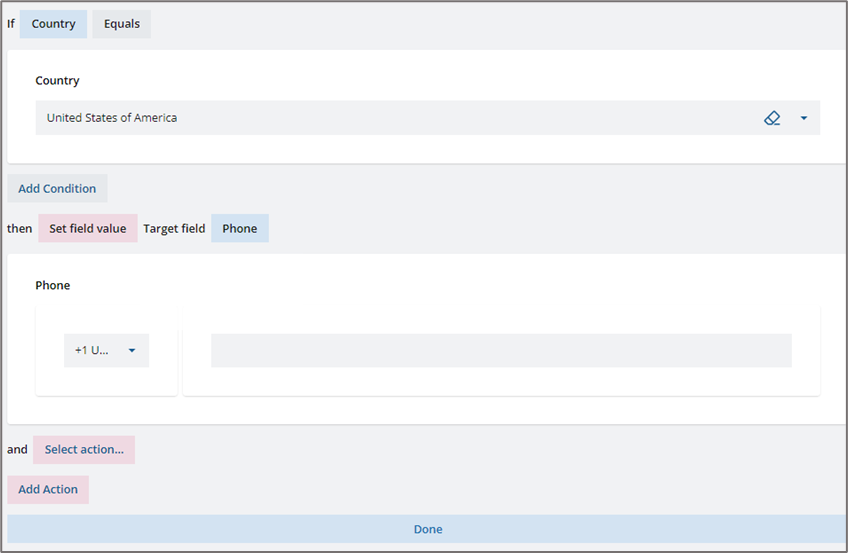
Task: Click the Done button
Action: pos(427,529)
